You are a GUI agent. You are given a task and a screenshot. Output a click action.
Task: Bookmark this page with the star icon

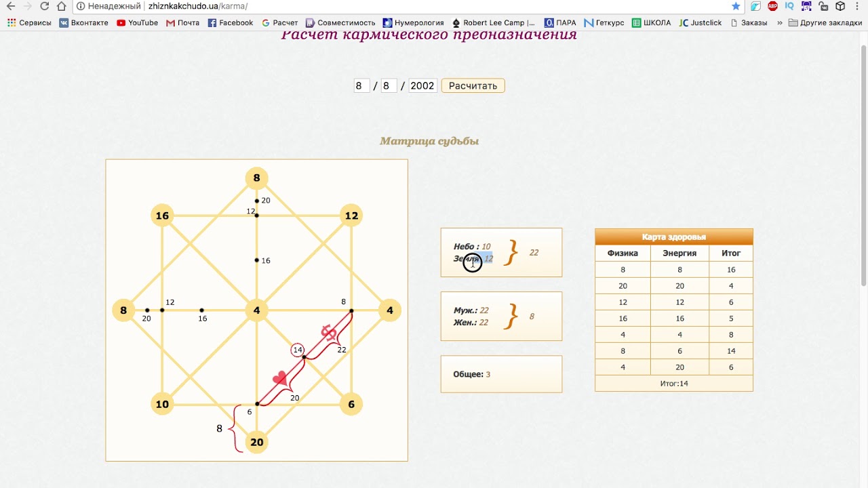click(736, 6)
